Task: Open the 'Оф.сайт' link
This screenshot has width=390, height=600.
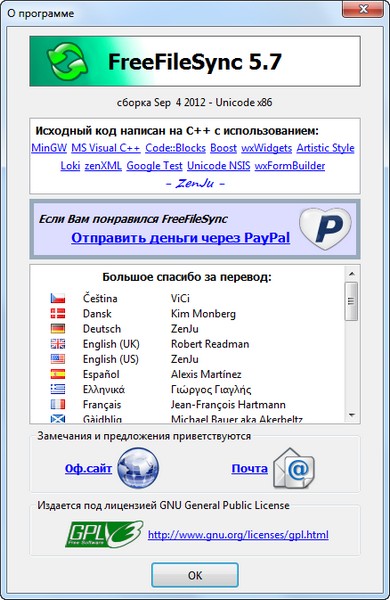Action: [88, 468]
